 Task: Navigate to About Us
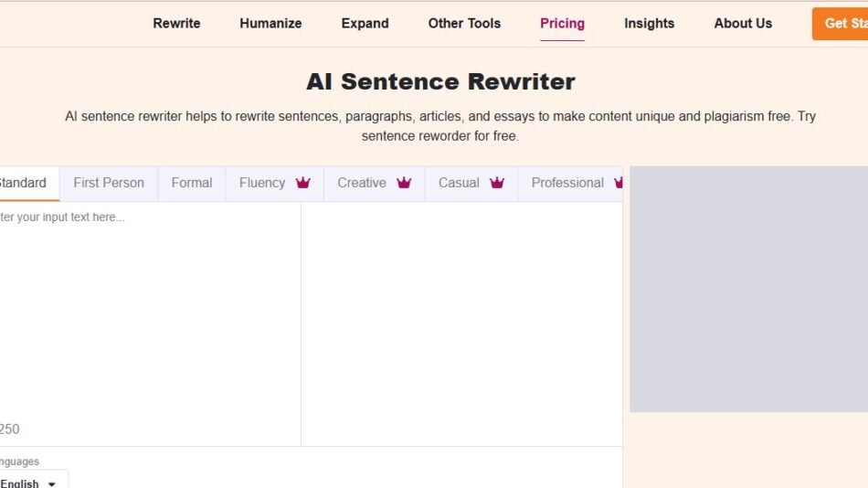(x=743, y=24)
